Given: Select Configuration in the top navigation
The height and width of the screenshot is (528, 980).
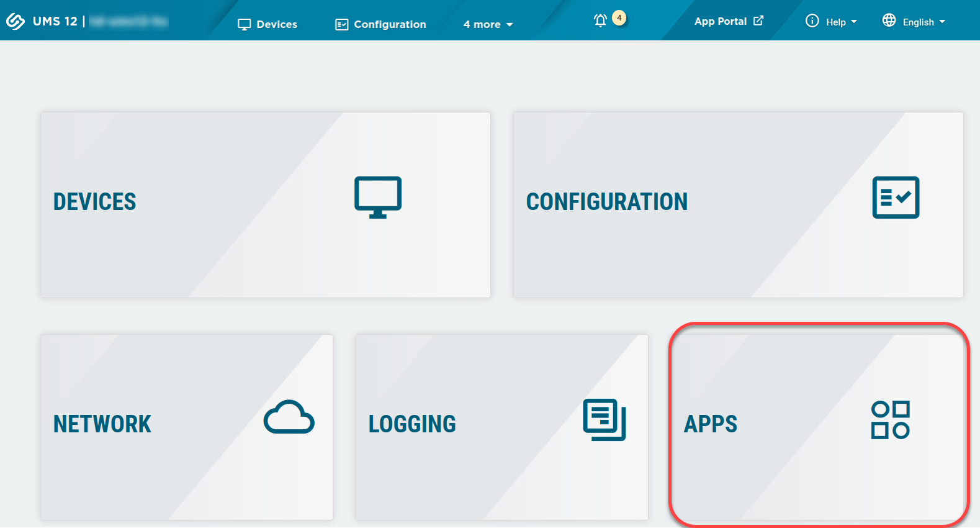Looking at the screenshot, I should (x=381, y=24).
